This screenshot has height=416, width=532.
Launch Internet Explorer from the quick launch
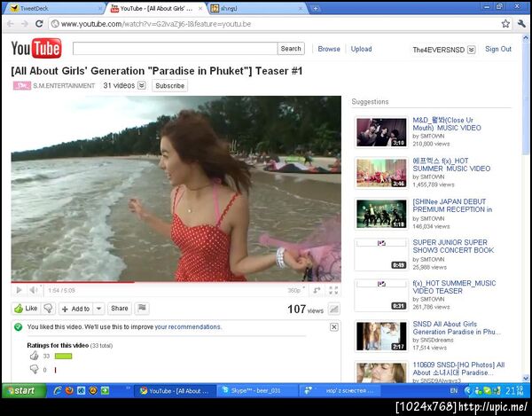point(58,390)
